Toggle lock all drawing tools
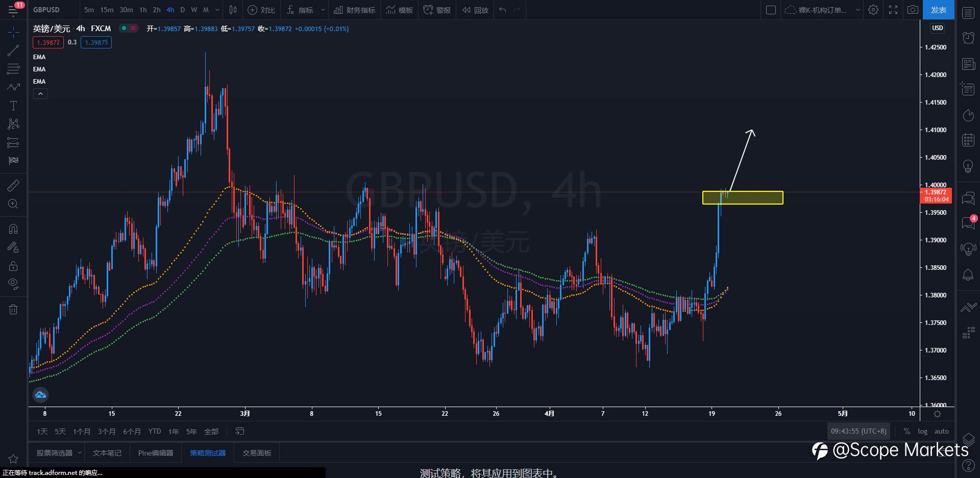Screen dimensions: 980x478 (13, 266)
